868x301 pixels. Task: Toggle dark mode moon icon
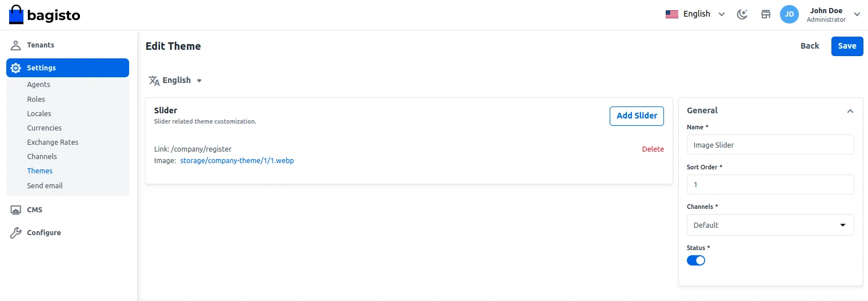tap(742, 14)
